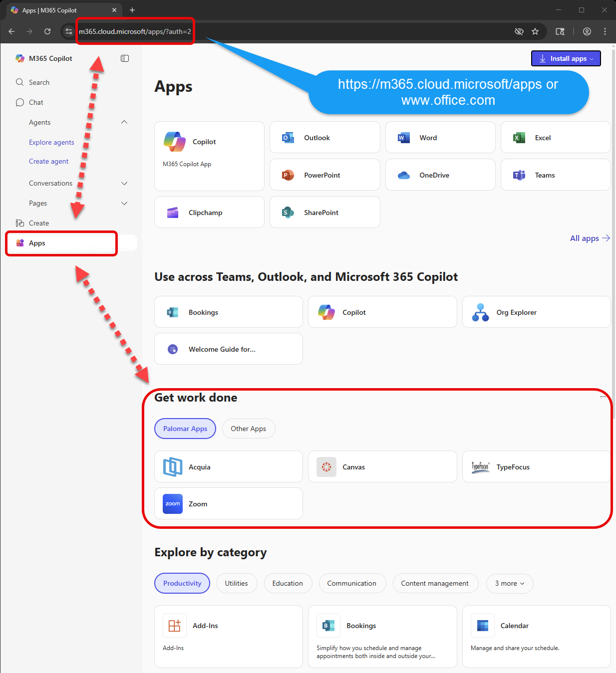Viewport: 616px width, 673px height.
Task: Click the browser Reload button
Action: (x=47, y=31)
